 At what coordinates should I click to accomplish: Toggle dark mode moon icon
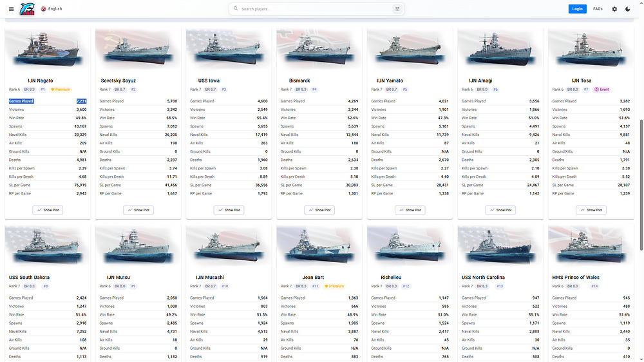[627, 8]
